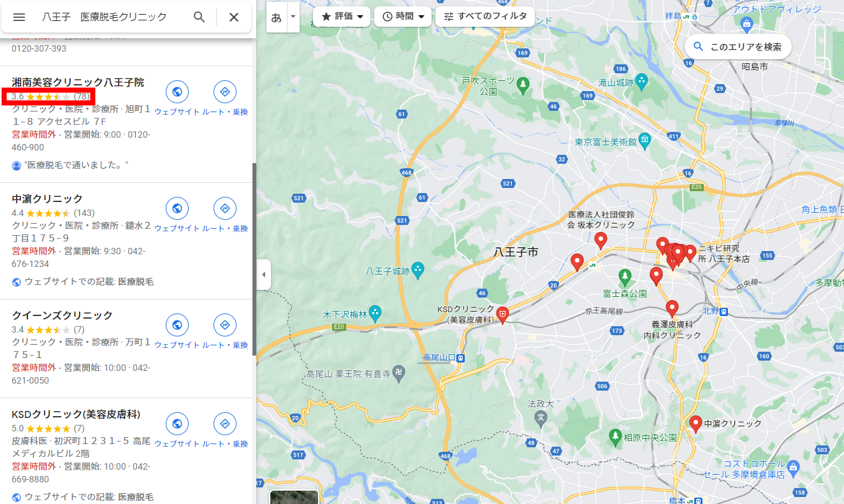This screenshot has width=844, height=504.
Task: Open the 評価 rating filter dropdown
Action: (342, 17)
